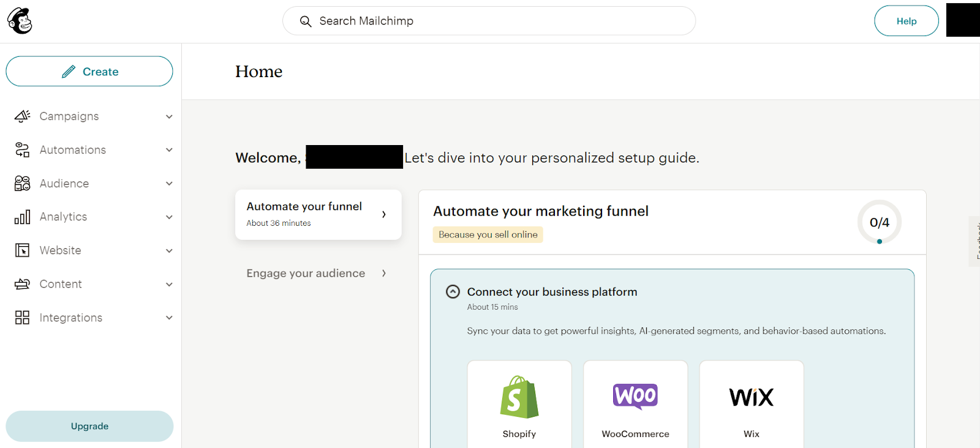Click the Wix logo

click(x=752, y=397)
